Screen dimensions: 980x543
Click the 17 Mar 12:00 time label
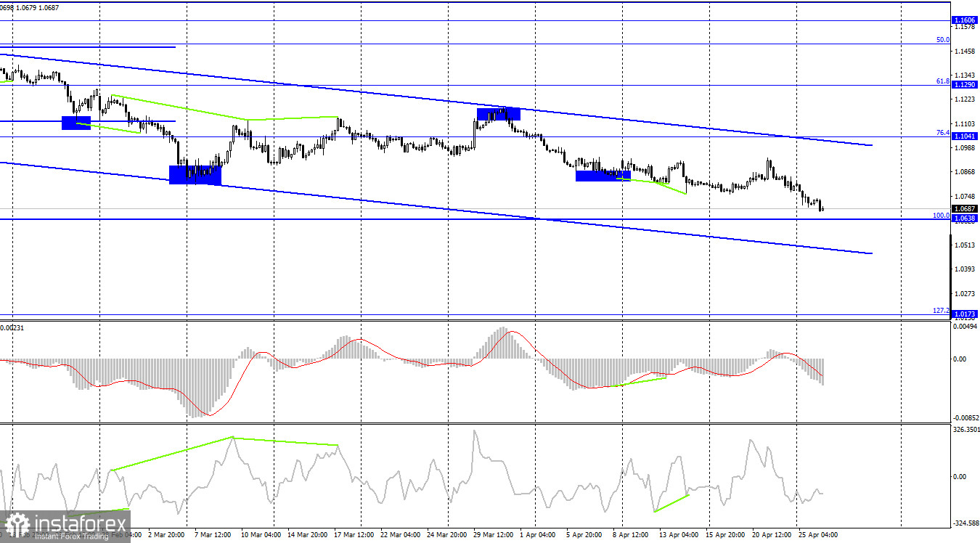[x=353, y=535]
